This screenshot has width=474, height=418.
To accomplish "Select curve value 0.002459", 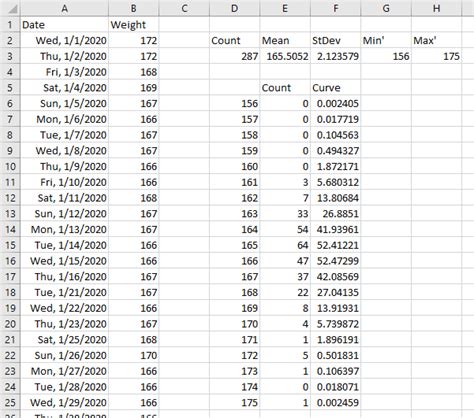I will coord(335,402).
